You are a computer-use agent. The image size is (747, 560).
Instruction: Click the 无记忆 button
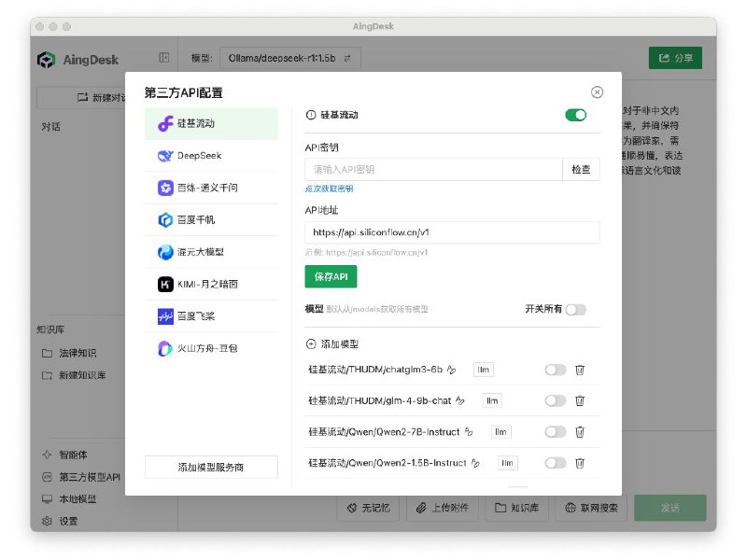click(x=368, y=508)
